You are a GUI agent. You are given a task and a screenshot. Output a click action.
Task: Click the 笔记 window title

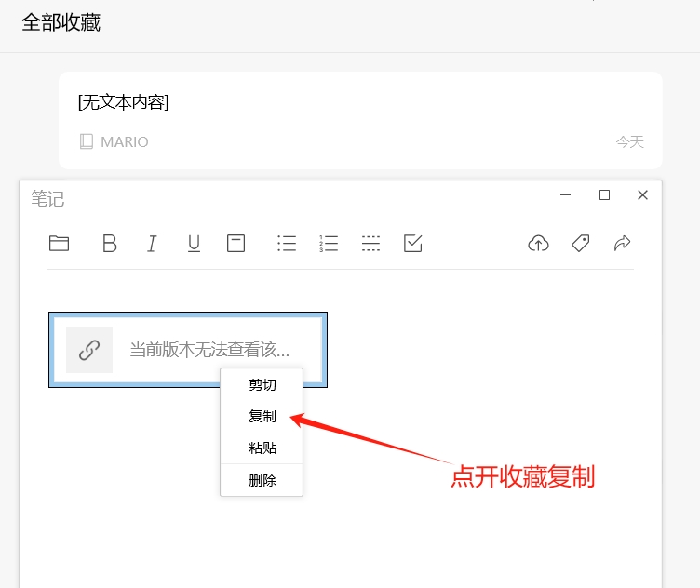tap(47, 198)
